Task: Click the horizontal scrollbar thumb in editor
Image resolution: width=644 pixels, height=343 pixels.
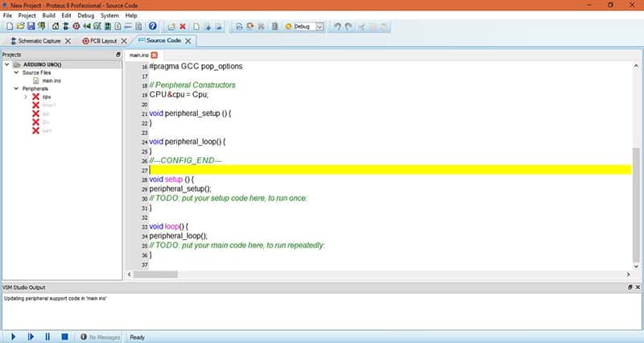Action: pyautogui.click(x=155, y=274)
